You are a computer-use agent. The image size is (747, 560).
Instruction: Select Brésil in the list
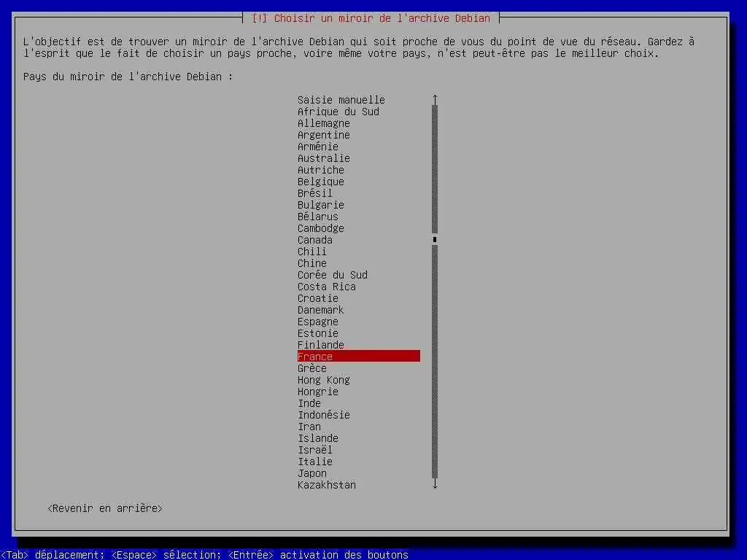[x=315, y=193]
